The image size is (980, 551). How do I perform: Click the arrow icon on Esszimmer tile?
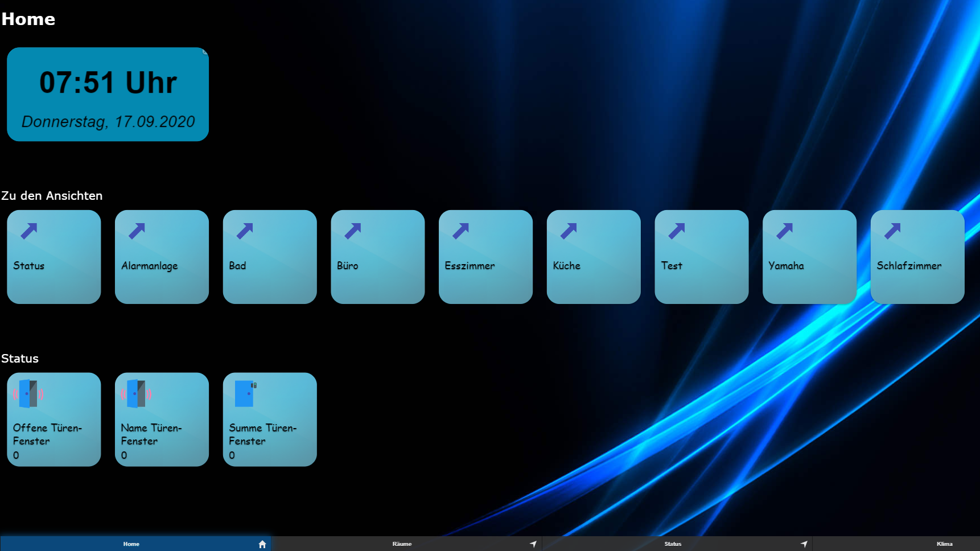pyautogui.click(x=461, y=231)
